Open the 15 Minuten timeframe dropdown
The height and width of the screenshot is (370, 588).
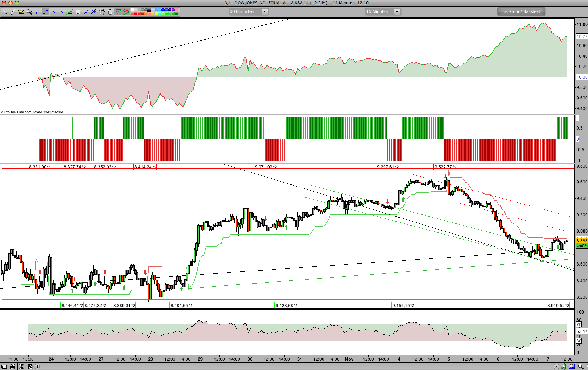383,12
